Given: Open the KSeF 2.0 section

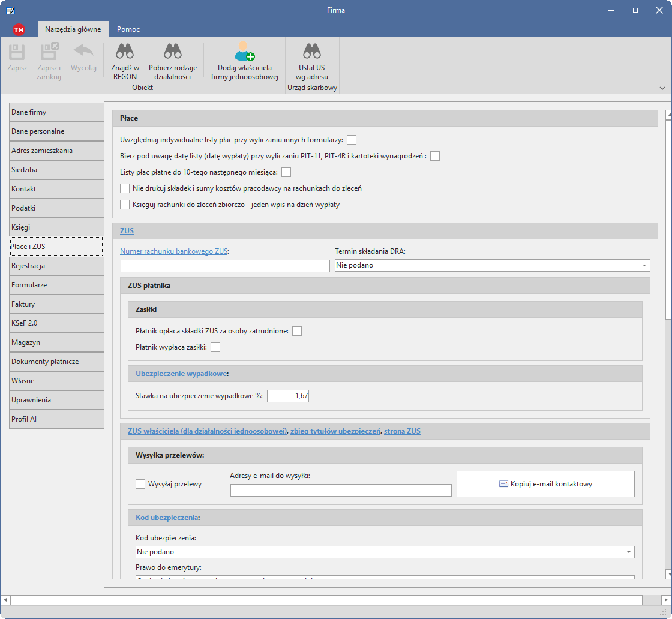Looking at the screenshot, I should pos(56,323).
